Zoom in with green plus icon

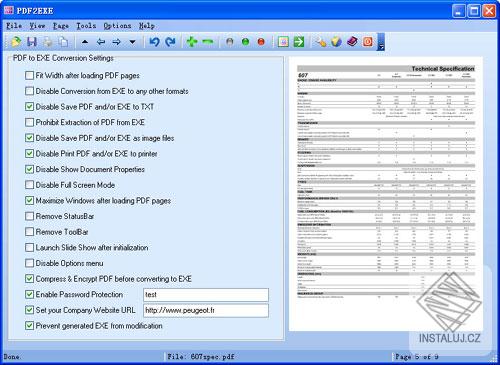(192, 42)
